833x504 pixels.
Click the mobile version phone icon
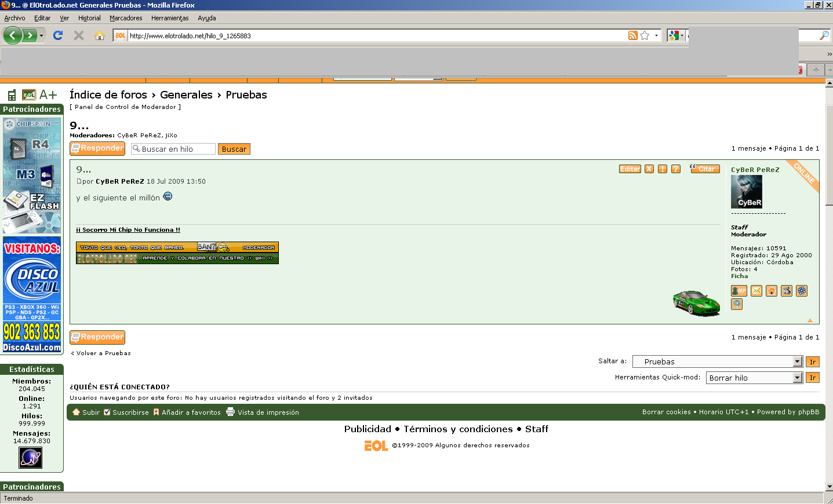(x=12, y=95)
